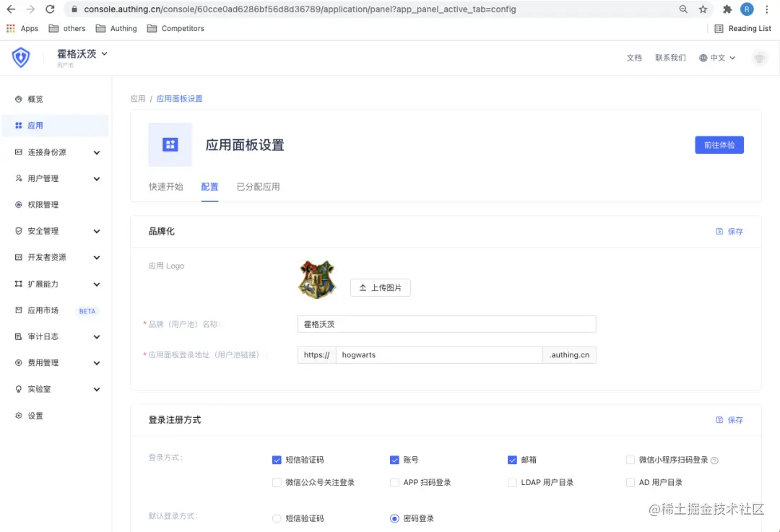Click the 扩展能力 sidebar icon
The width and height of the screenshot is (780, 532).
[x=18, y=284]
